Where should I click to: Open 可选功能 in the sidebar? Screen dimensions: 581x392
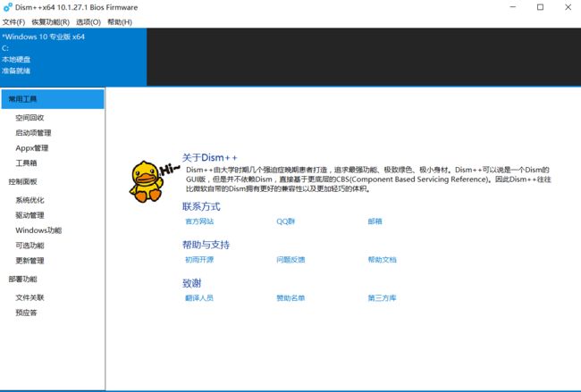coord(29,246)
